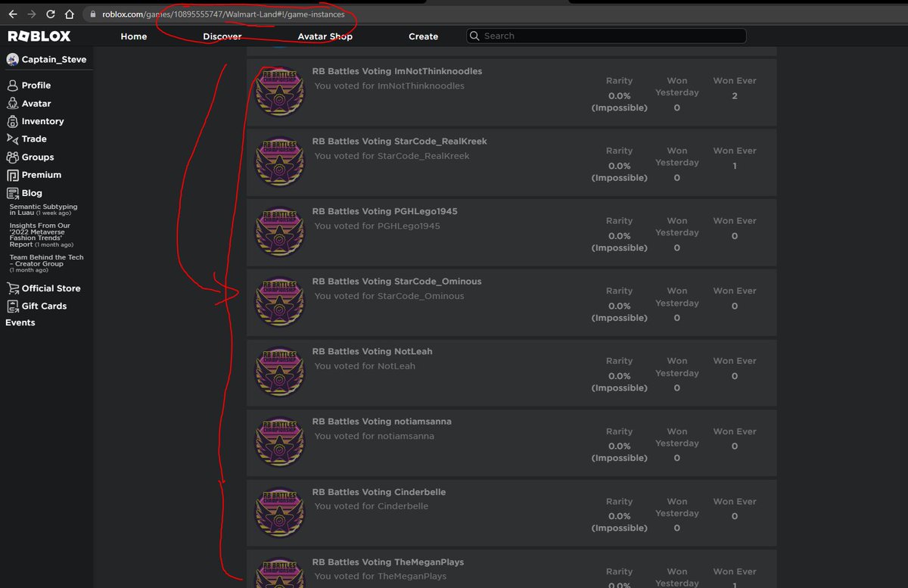Viewport: 908px width, 588px height.
Task: Open Team Behind the Tech blog post
Action: point(46,263)
